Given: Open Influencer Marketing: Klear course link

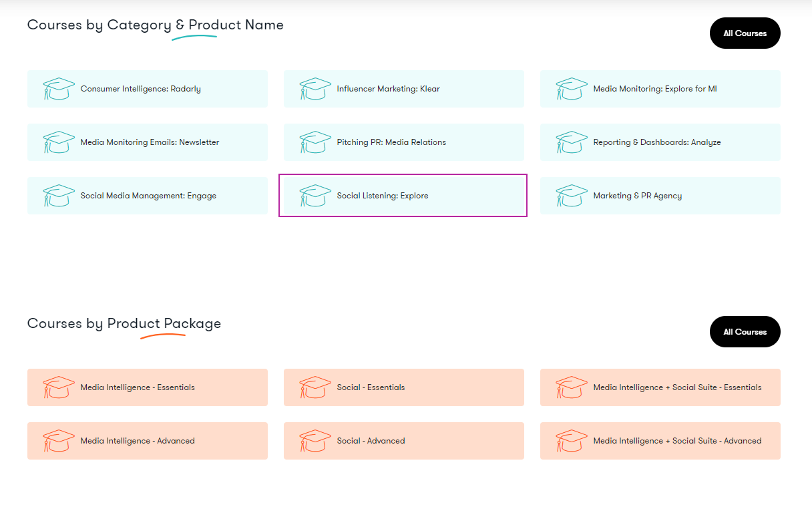Looking at the screenshot, I should tap(389, 89).
